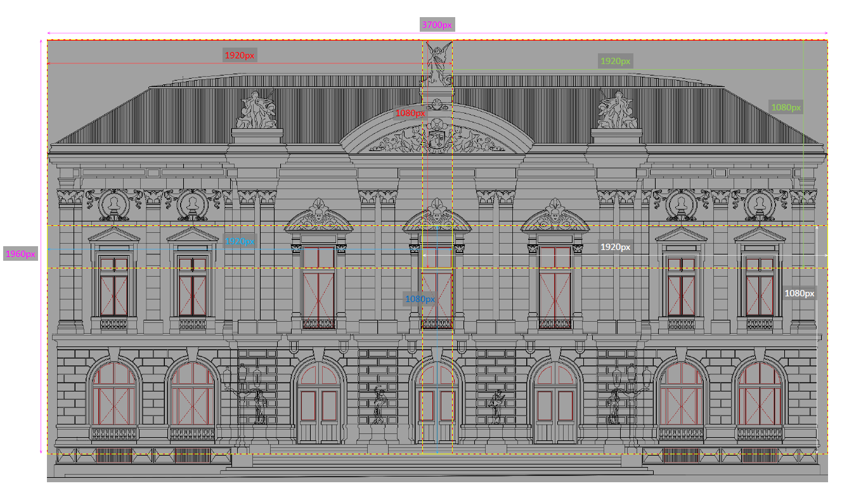Select the leftmost ground-floor arched window

(x=114, y=395)
